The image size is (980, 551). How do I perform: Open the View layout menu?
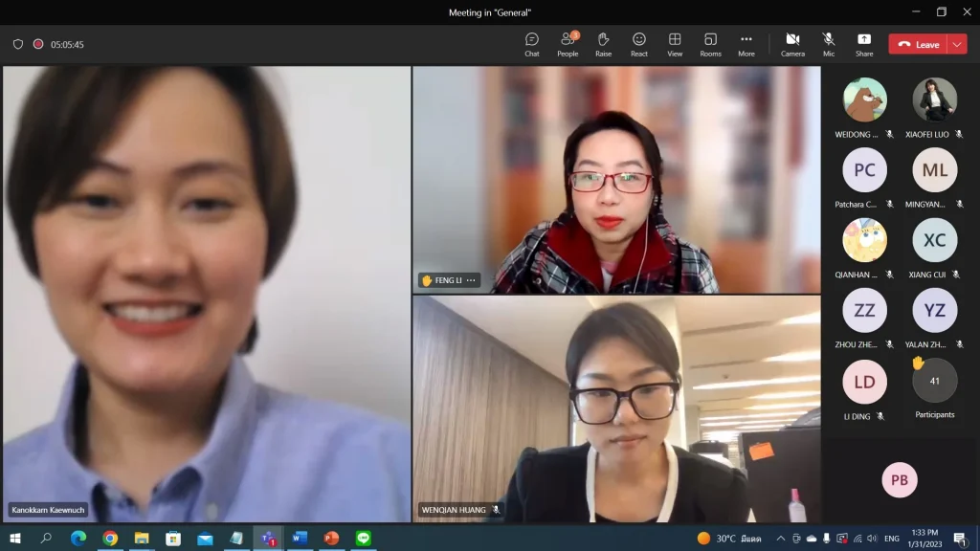pyautogui.click(x=675, y=44)
